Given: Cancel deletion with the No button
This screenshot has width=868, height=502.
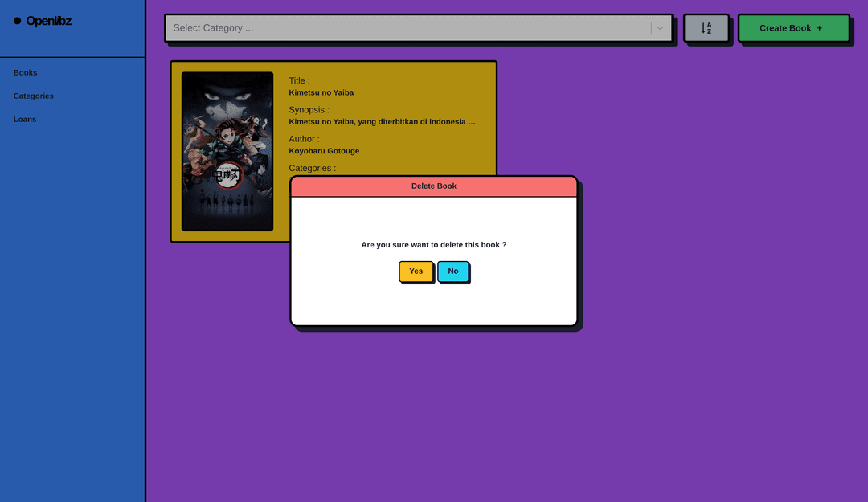Looking at the screenshot, I should pyautogui.click(x=453, y=271).
